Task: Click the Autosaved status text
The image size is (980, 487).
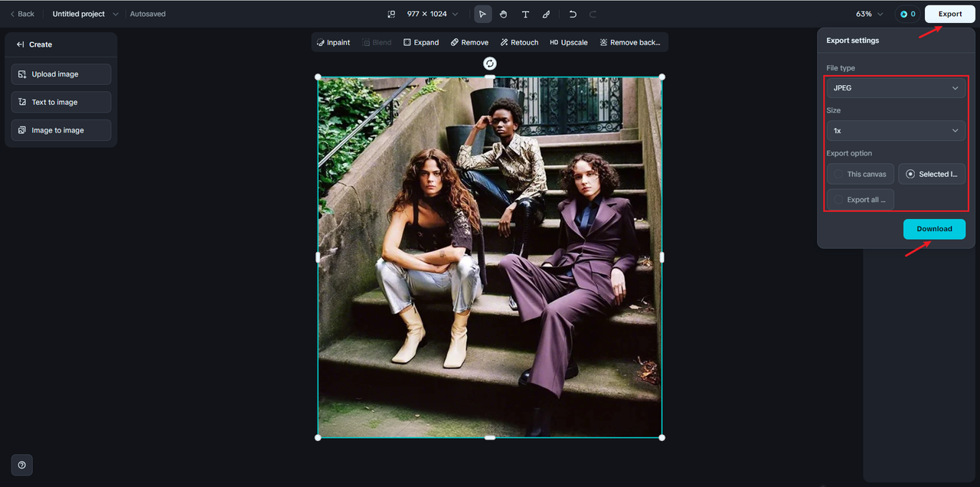Action: (148, 14)
